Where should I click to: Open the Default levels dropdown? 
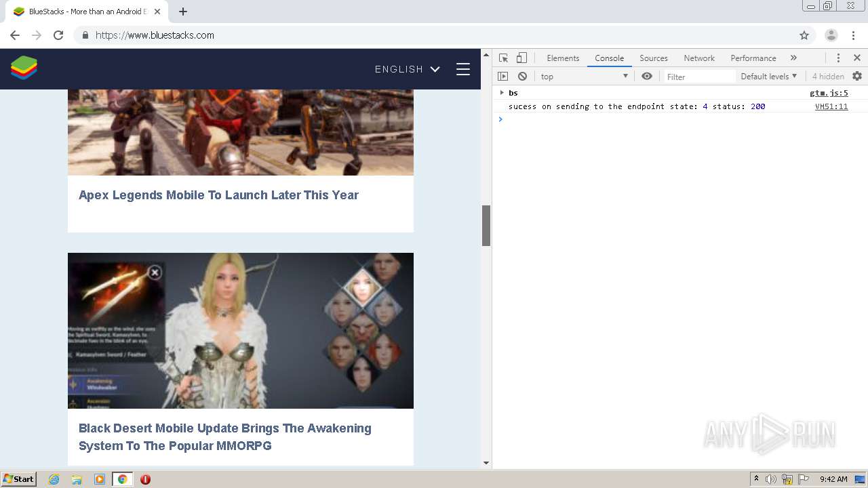[x=769, y=77]
